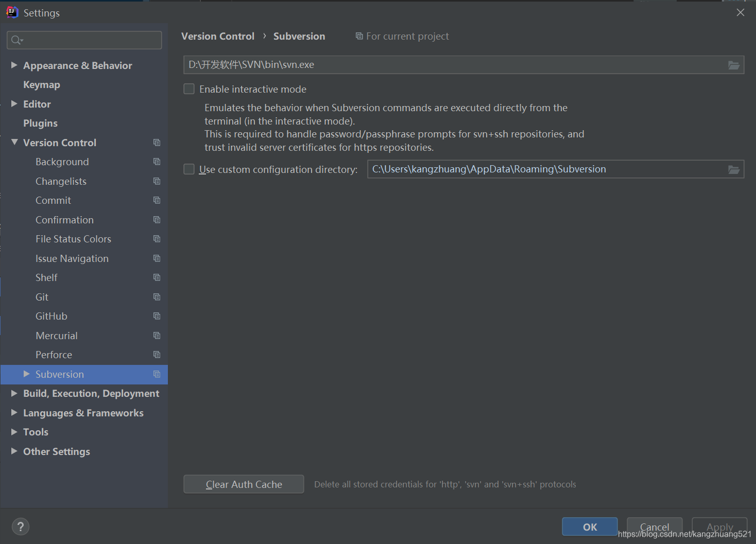
Task: Select Git settings
Action: coord(42,297)
